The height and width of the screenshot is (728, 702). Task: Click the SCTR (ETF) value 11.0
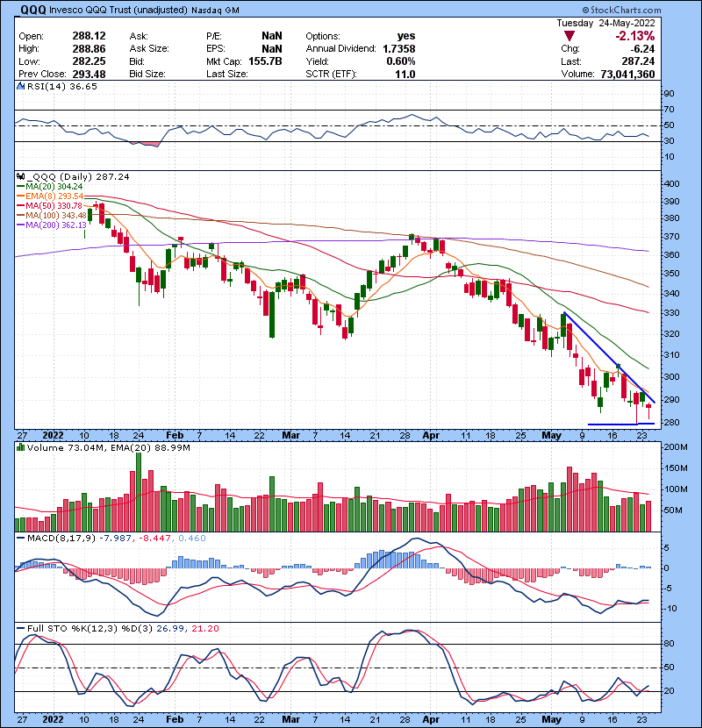pos(405,74)
